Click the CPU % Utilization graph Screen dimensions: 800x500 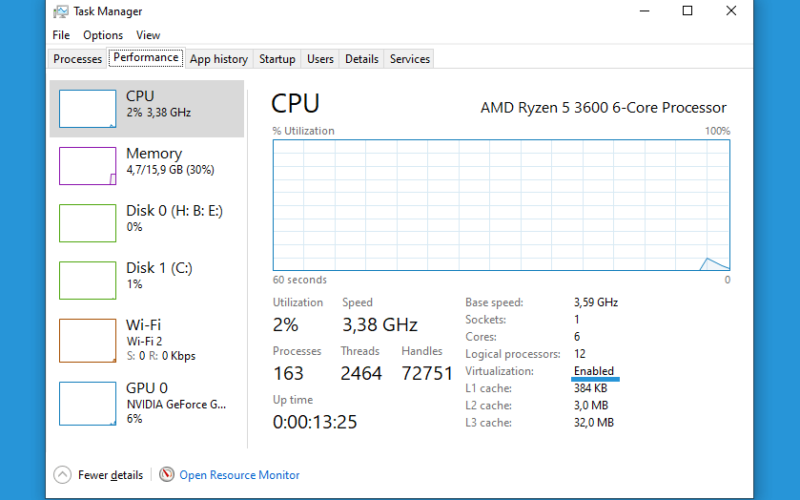tap(502, 205)
